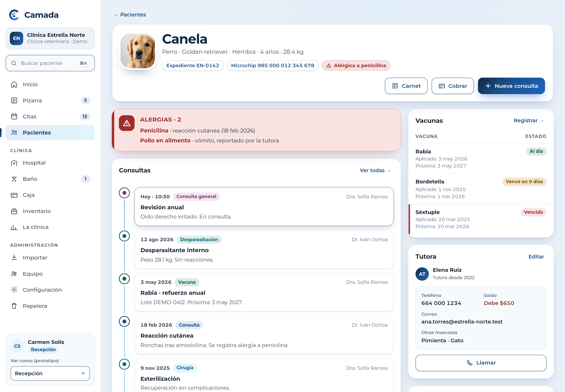Click the Vencida status badge for Séxtuple
This screenshot has height=392, width=565.
click(533, 212)
